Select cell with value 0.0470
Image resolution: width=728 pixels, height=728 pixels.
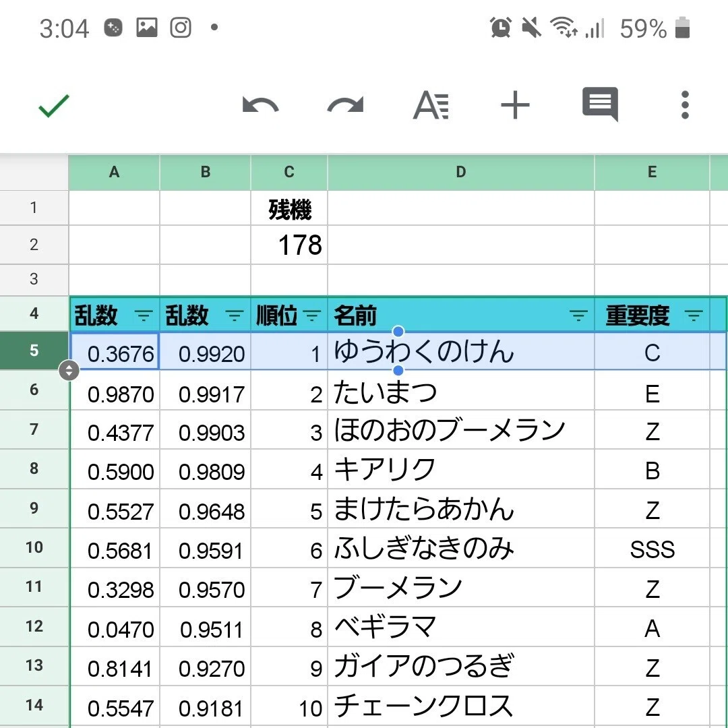pyautogui.click(x=114, y=626)
